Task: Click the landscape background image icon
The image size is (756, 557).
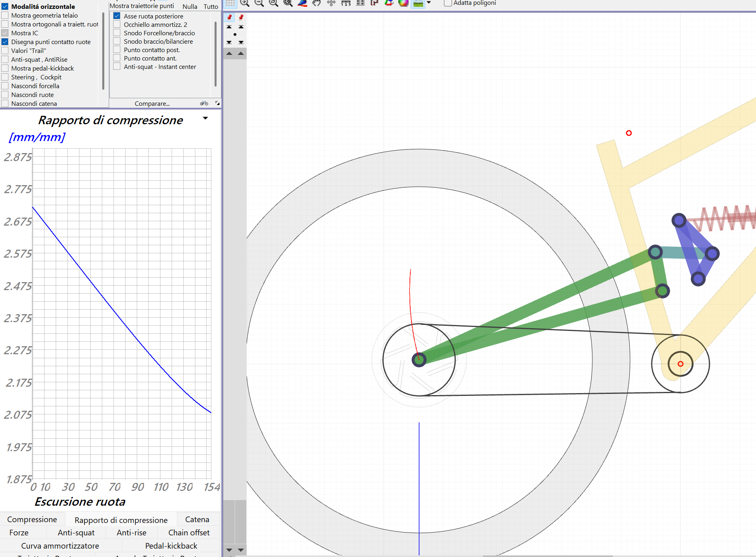Action: [418, 3]
